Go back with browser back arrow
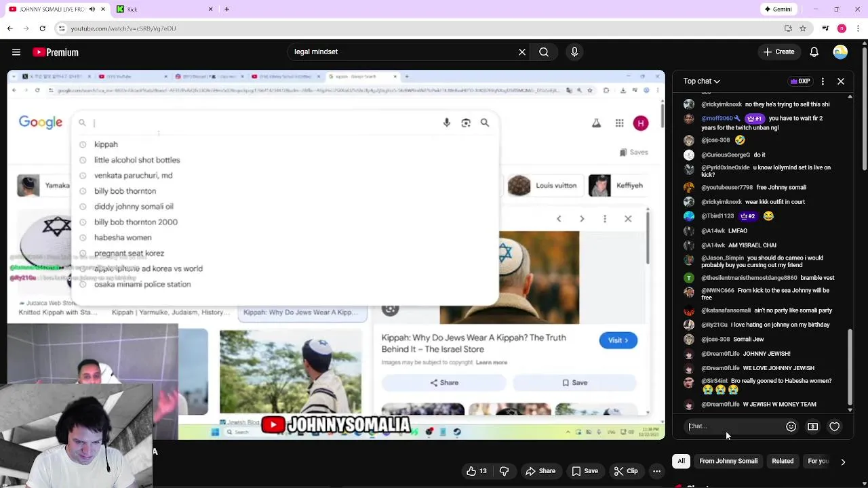868x488 pixels. 9,28
